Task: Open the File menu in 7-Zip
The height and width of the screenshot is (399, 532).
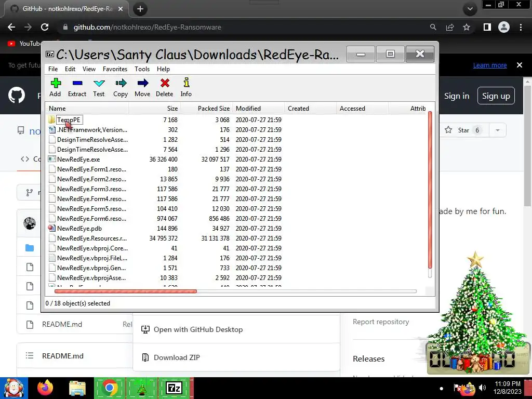Action: [x=53, y=69]
